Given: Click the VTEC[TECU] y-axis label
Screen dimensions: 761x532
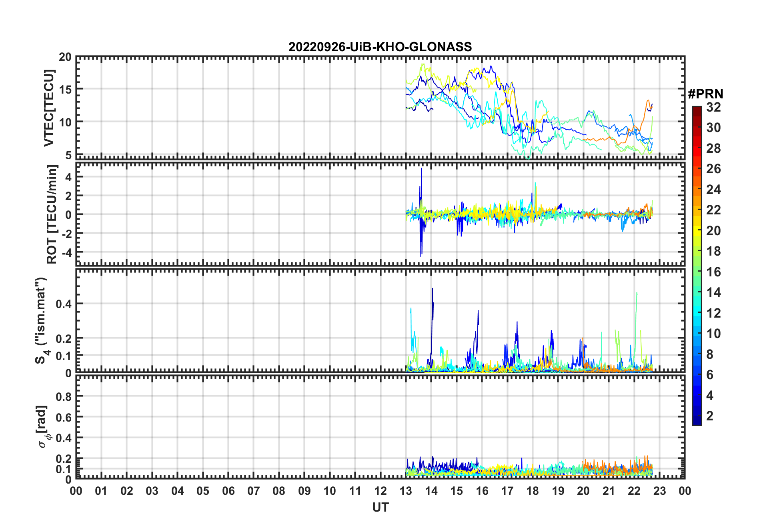Looking at the screenshot, I should pos(49,108).
